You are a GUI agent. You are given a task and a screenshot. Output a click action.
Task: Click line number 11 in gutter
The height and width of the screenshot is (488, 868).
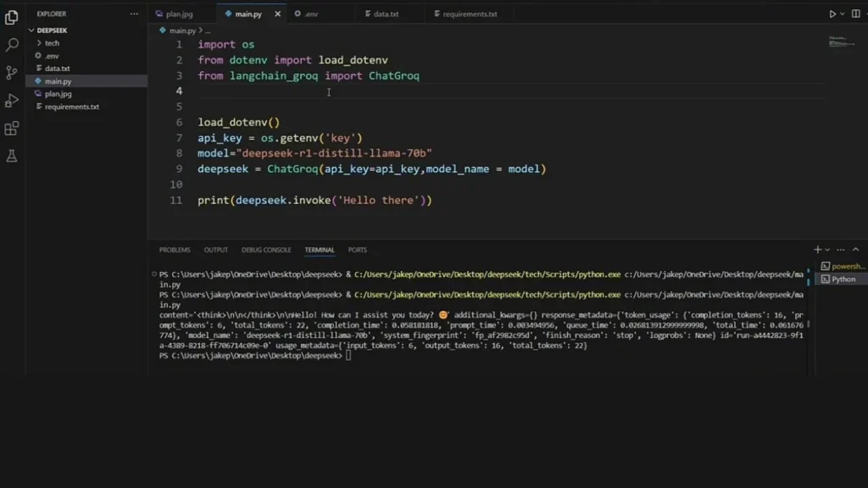pyautogui.click(x=176, y=200)
